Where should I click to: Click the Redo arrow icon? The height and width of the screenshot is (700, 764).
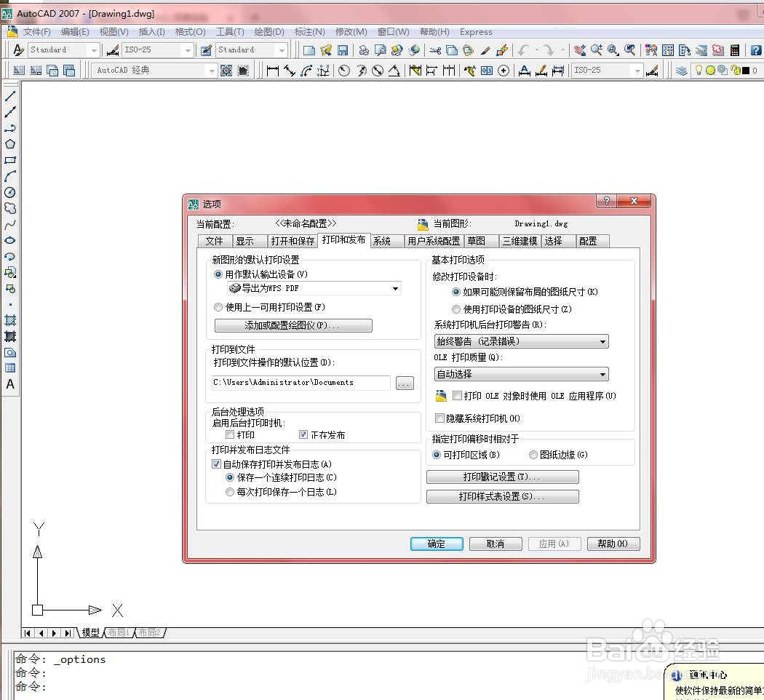click(x=549, y=50)
